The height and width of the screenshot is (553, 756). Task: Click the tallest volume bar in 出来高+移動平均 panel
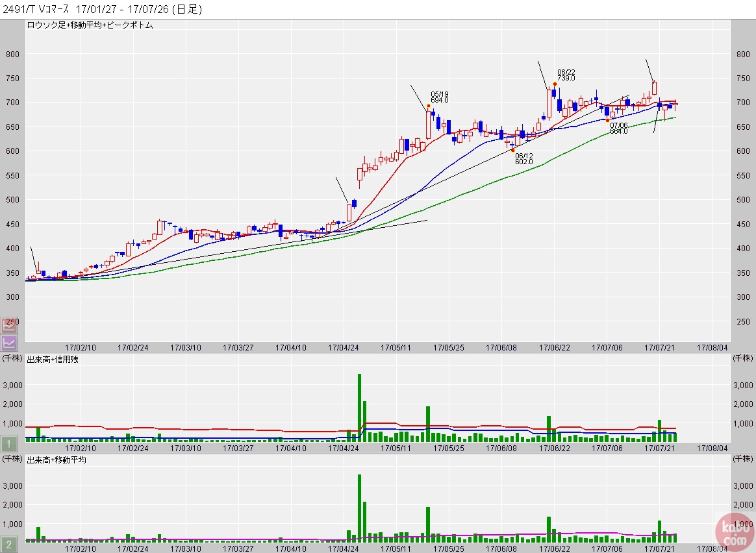coord(359,508)
